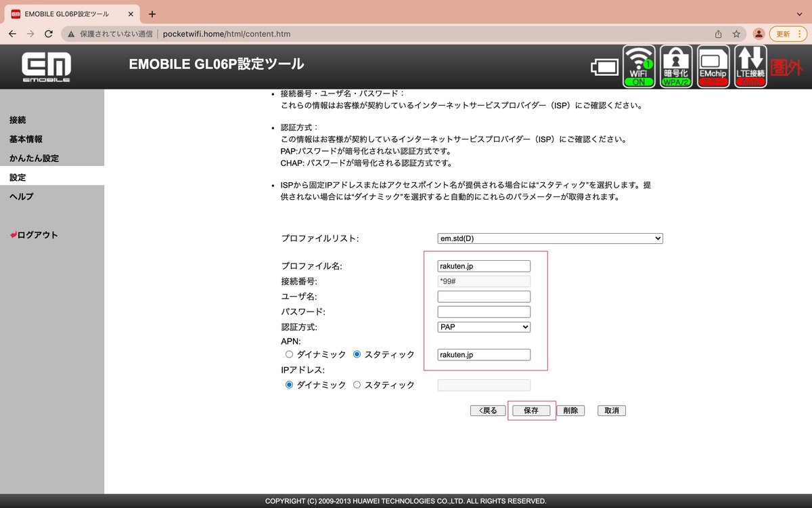Click the プロファイル名 input field
Image resolution: width=812 pixels, height=508 pixels.
pyautogui.click(x=484, y=266)
